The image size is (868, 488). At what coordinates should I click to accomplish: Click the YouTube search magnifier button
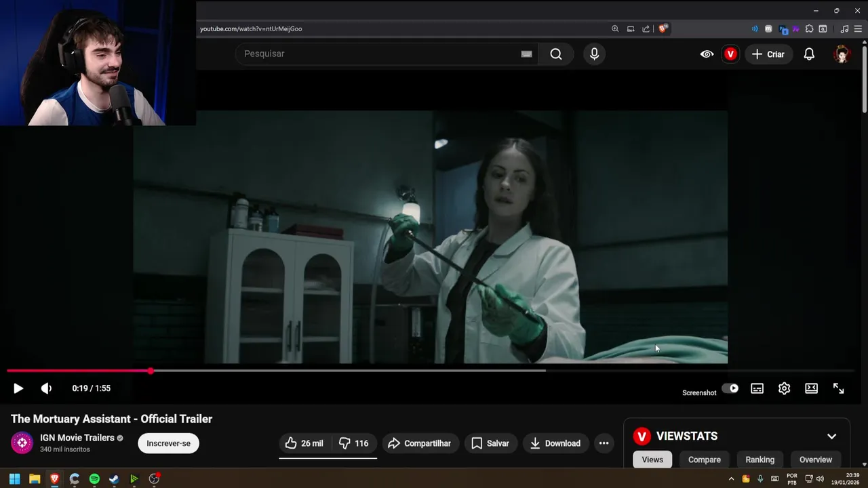(x=556, y=54)
